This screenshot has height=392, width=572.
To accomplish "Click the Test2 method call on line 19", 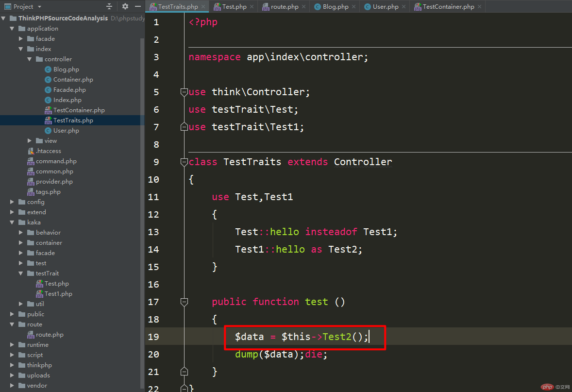I will 337,337.
